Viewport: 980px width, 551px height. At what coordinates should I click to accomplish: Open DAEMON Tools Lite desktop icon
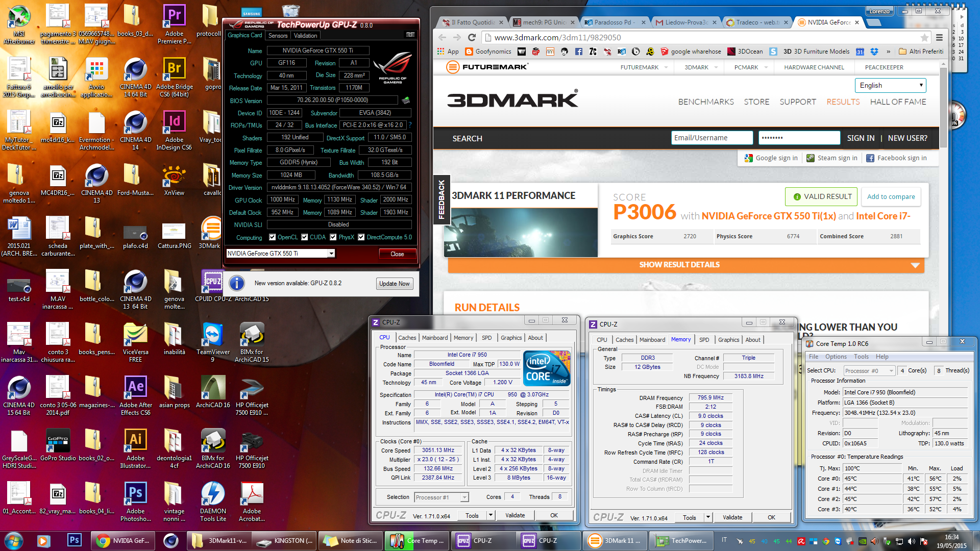[x=213, y=502]
